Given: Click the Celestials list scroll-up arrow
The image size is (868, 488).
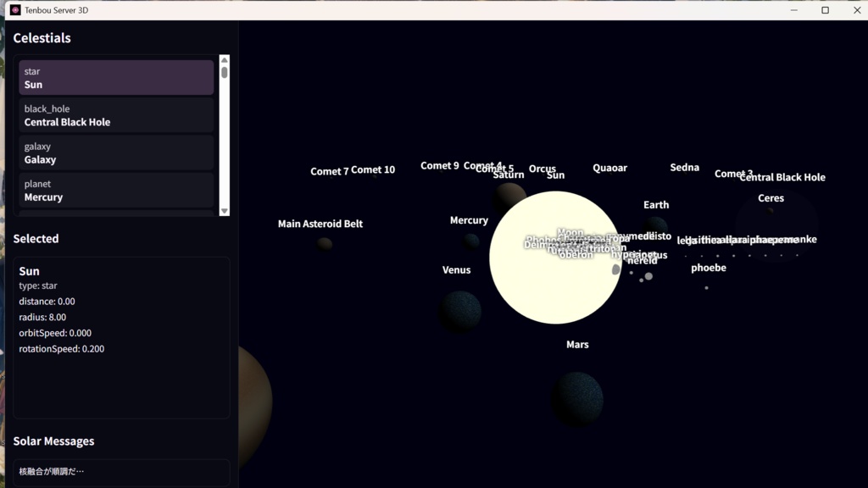Looking at the screenshot, I should 224,59.
